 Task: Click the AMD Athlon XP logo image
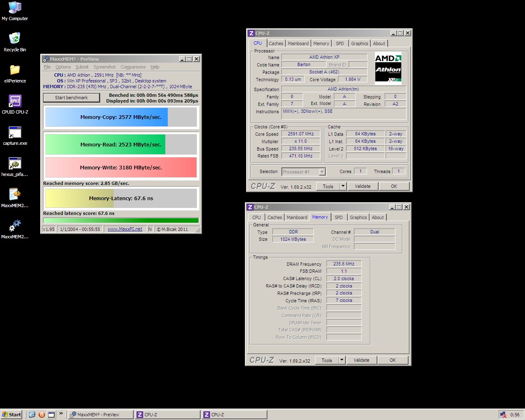tap(388, 68)
